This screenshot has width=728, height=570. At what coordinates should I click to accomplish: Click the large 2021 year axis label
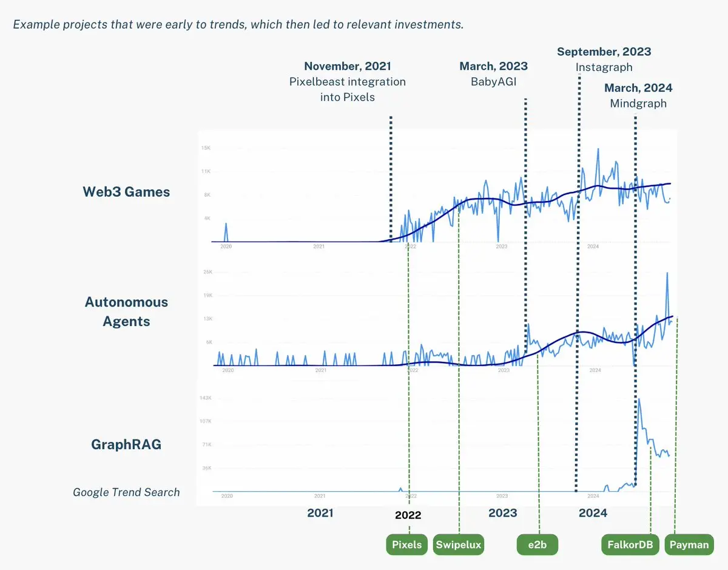point(320,514)
